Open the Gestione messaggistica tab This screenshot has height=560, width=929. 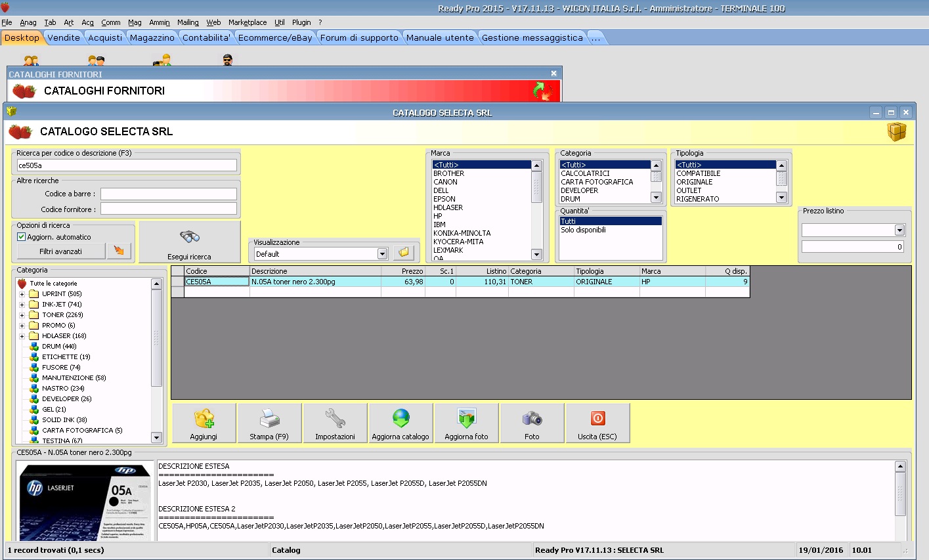click(x=532, y=37)
